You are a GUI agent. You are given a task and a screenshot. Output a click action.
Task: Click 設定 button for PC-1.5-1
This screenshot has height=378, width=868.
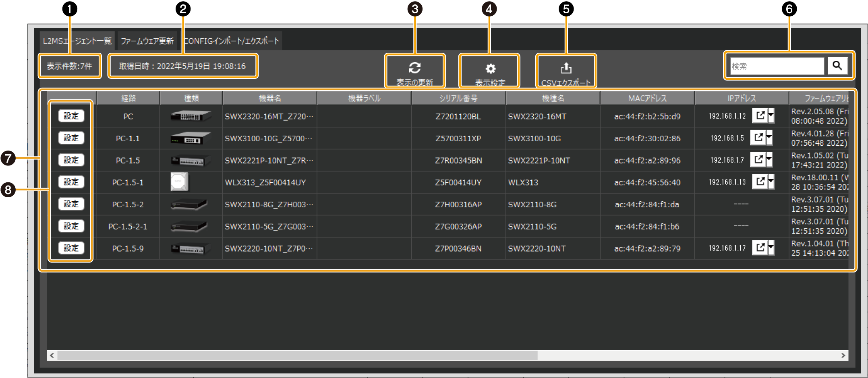point(71,182)
